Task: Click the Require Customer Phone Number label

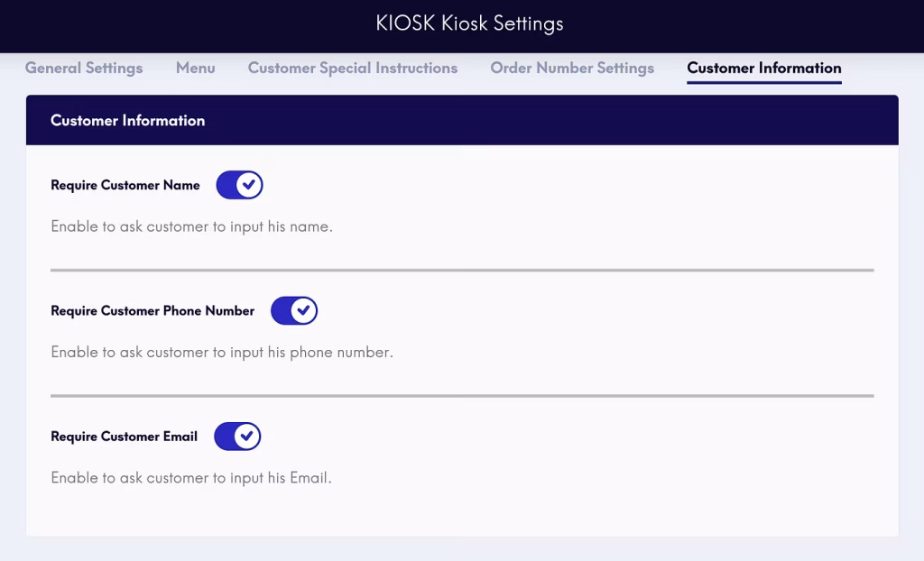Action: click(152, 311)
